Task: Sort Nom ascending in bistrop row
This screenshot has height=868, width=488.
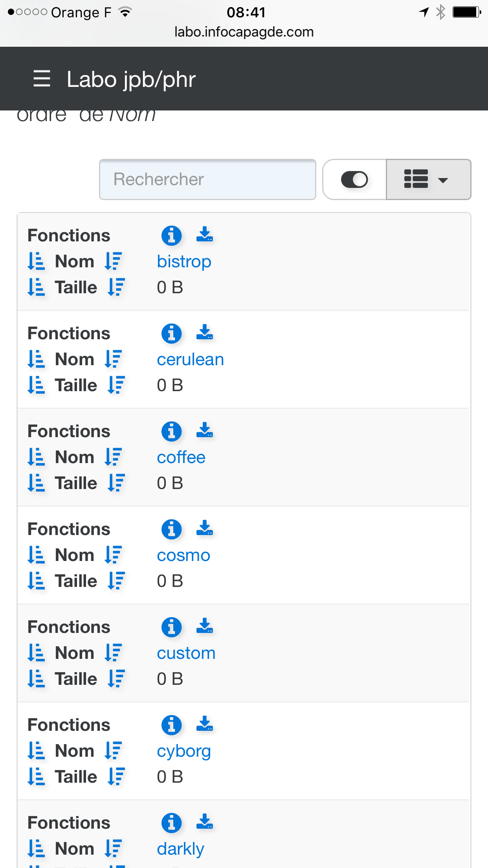Action: click(x=36, y=261)
